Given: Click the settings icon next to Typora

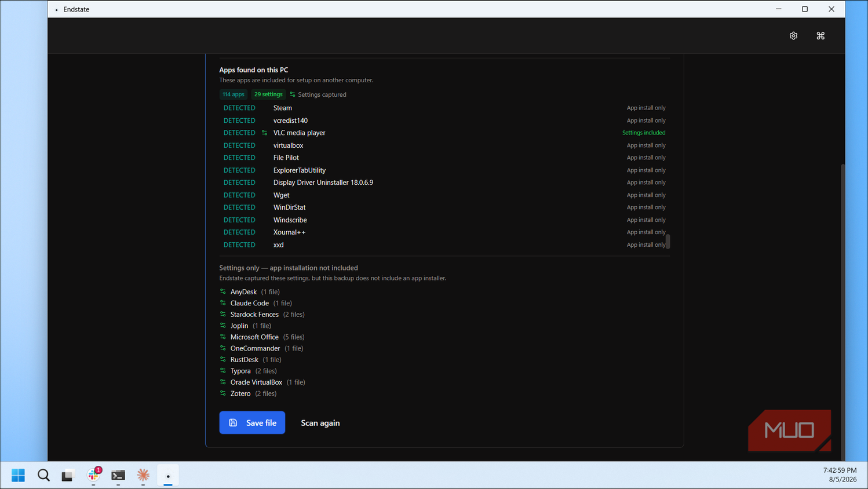Looking at the screenshot, I should point(223,371).
